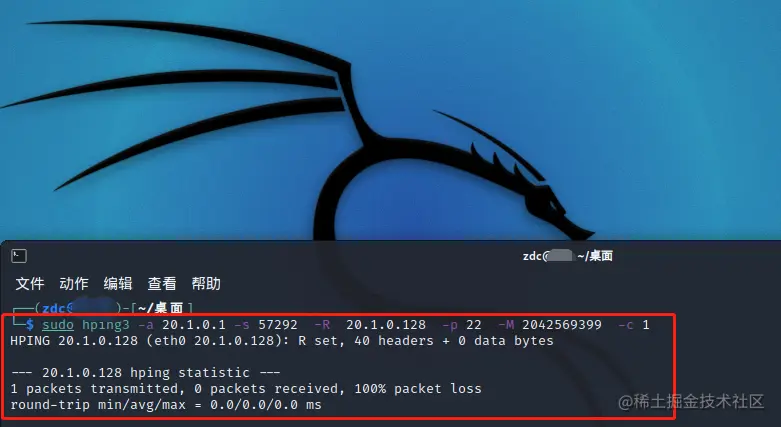Open the 帮助 menu
The height and width of the screenshot is (427, 781).
tap(206, 284)
